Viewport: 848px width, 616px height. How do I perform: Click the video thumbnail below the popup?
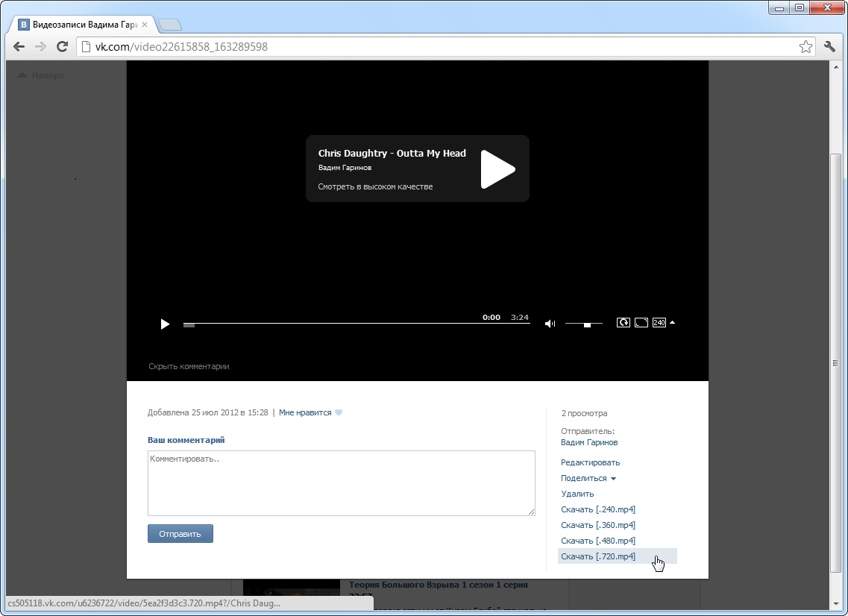point(291,588)
